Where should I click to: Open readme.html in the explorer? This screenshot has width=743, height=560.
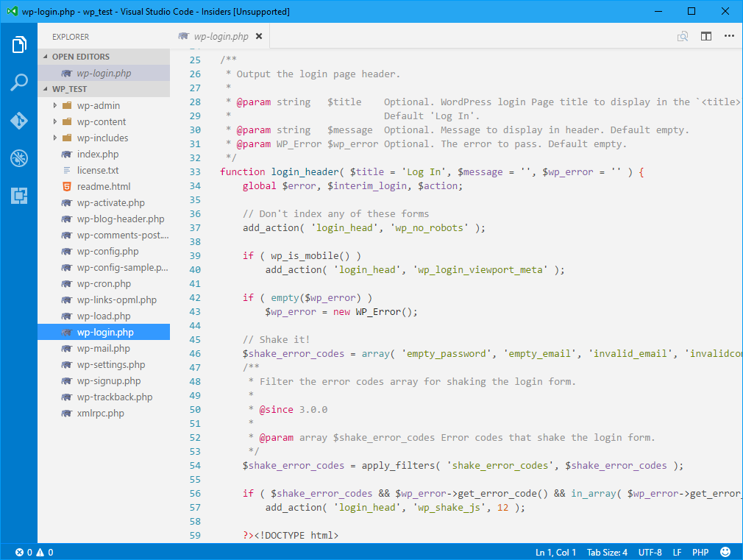click(104, 186)
